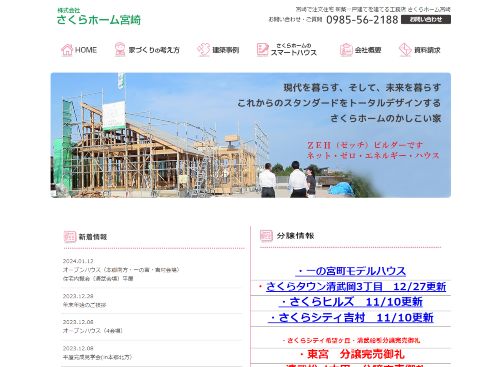This screenshot has height=367, width=500.
Task: Open the 平屋完成見学会 news item
Action: click(x=97, y=357)
